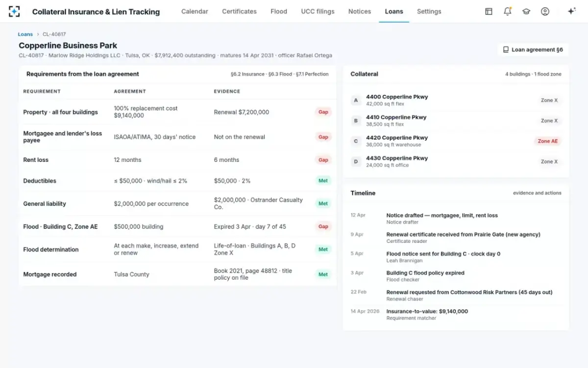The image size is (588, 368).
Task: Click Zone X tag for 4400 Copperline Pkwy
Action: [549, 100]
